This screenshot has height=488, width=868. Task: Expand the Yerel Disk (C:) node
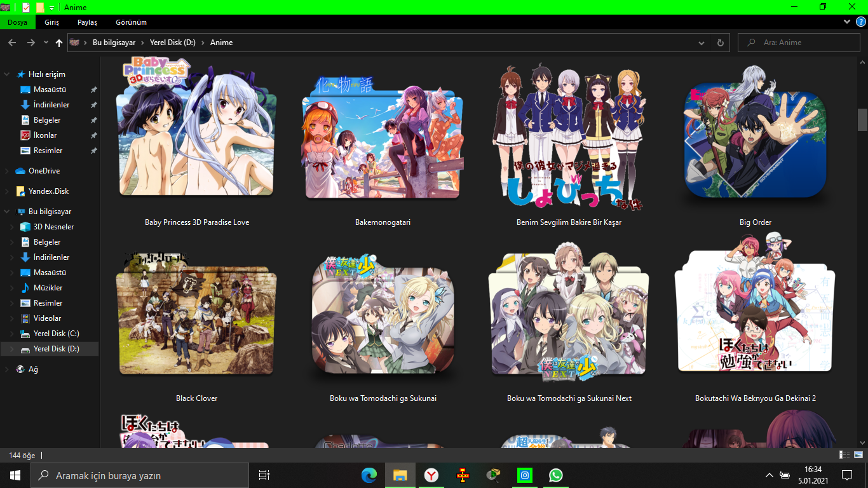click(x=12, y=334)
